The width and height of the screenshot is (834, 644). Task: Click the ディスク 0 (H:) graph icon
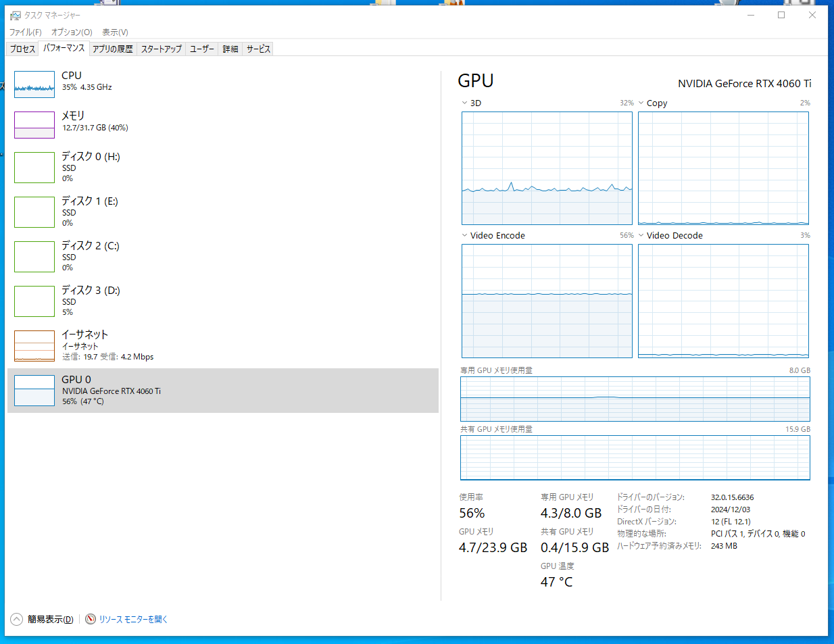[x=34, y=168]
